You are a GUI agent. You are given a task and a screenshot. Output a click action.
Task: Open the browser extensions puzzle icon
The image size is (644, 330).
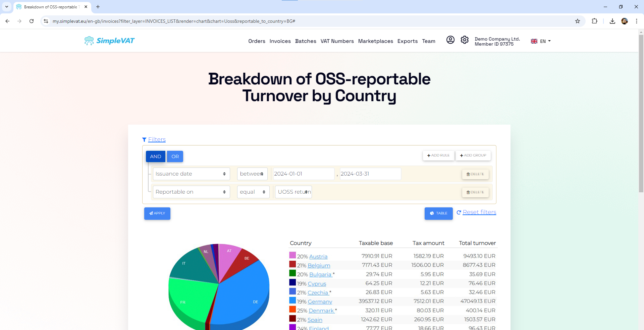pos(594,21)
